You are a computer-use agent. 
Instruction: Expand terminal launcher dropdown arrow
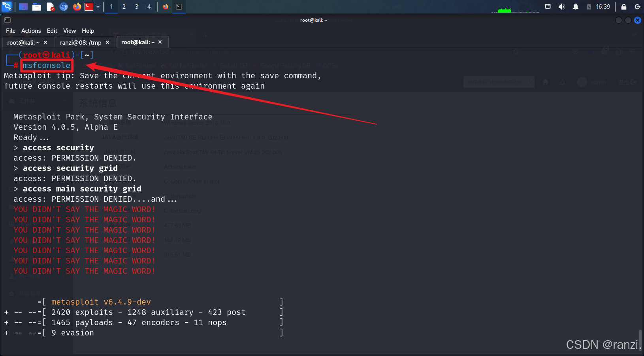[98, 7]
